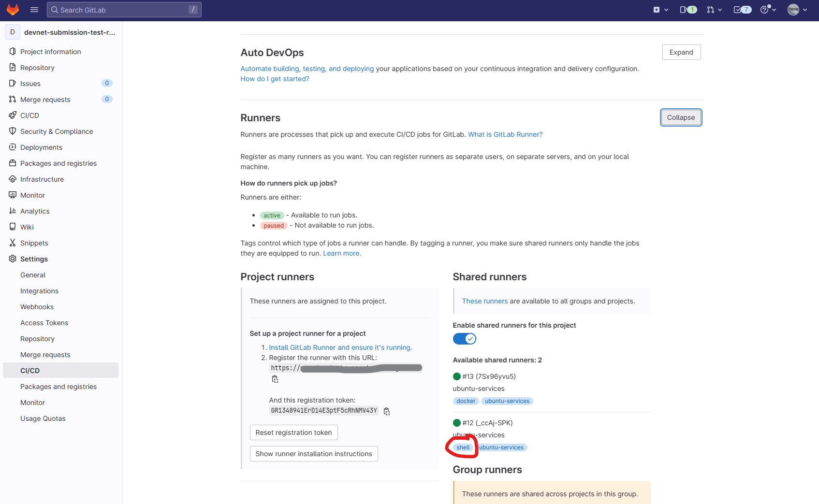The width and height of the screenshot is (819, 504).
Task: Click the docker tag badge
Action: [x=466, y=401]
